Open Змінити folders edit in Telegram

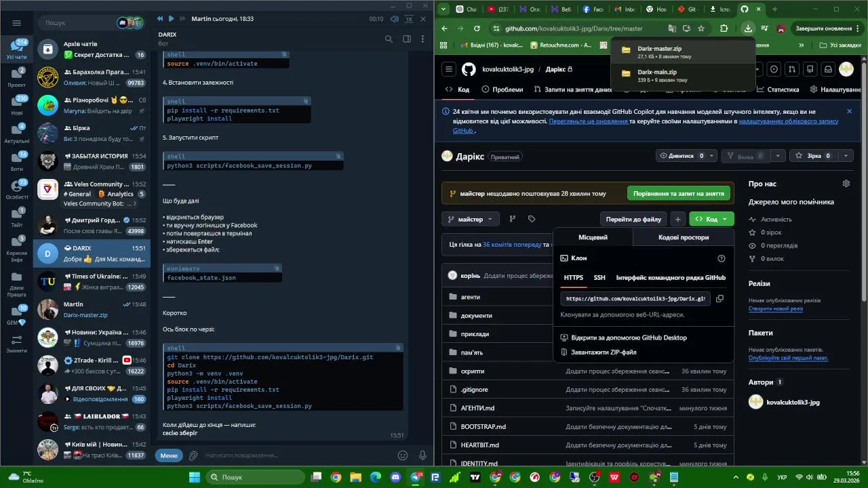click(x=17, y=344)
